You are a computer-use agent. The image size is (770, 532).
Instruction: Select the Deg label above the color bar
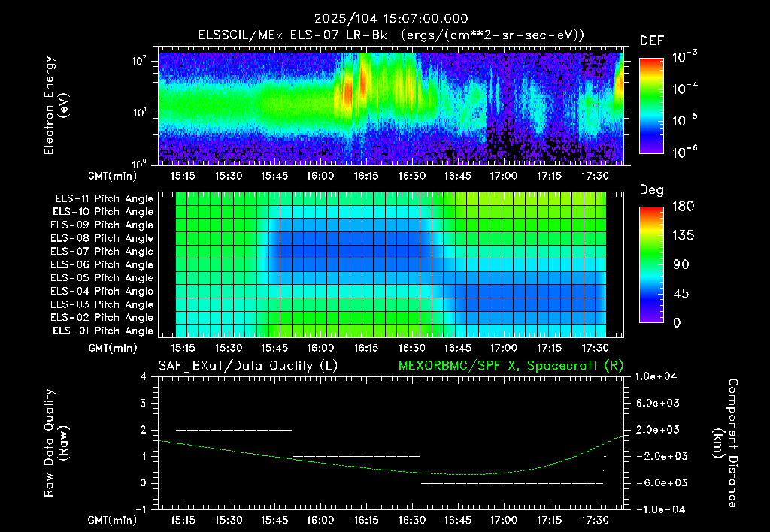point(652,190)
